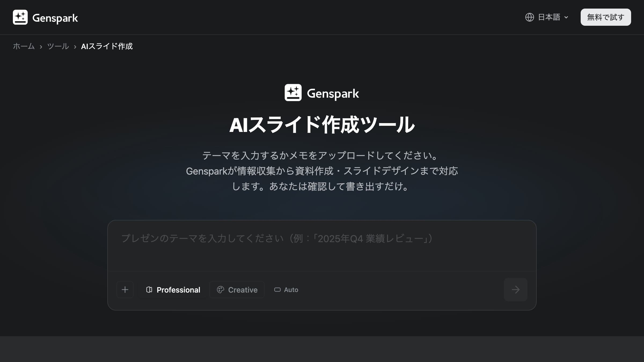Open the Auto aspect ratio selector
The height and width of the screenshot is (362, 644).
click(x=286, y=290)
